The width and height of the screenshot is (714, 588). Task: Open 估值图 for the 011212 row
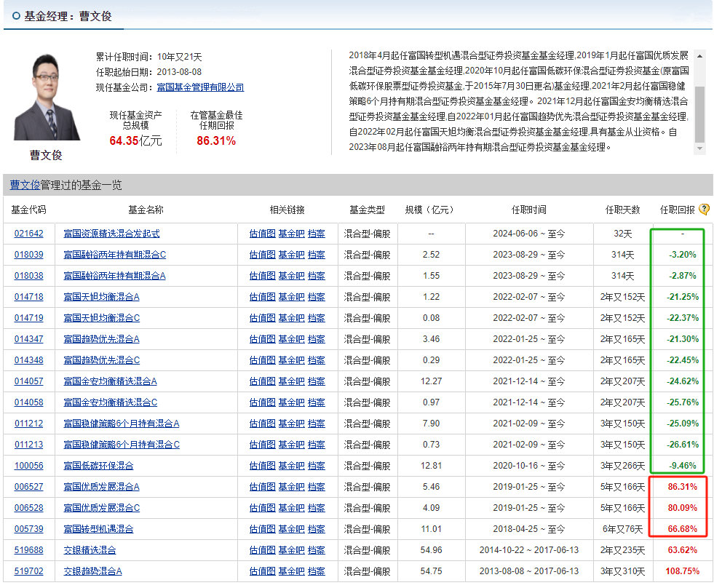[262, 424]
